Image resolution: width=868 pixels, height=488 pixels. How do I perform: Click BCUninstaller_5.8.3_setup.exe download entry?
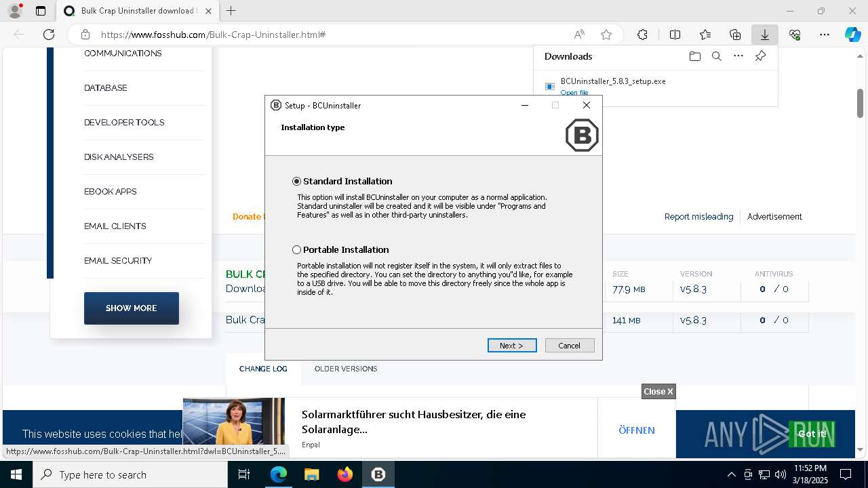pos(613,81)
